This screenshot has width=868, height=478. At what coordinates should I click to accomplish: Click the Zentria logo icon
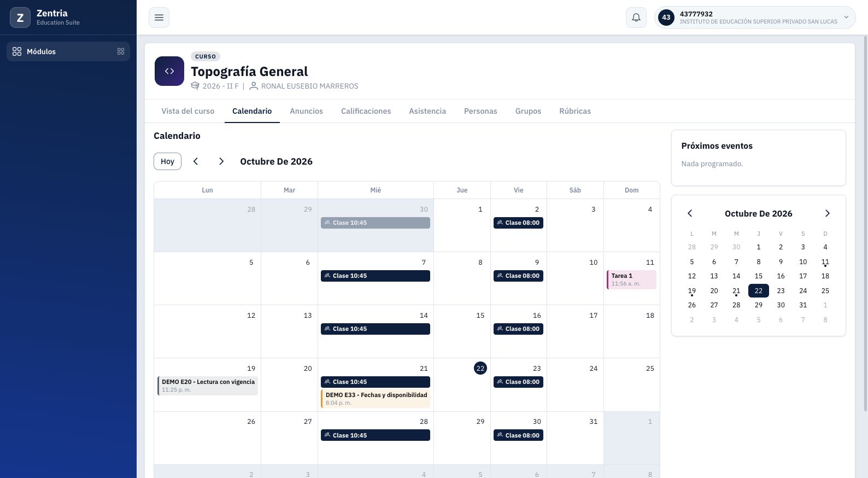[20, 18]
